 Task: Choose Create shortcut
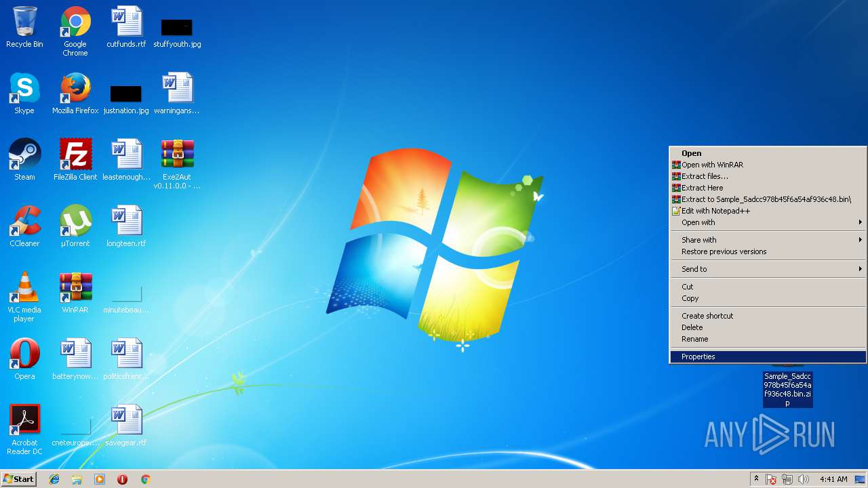(768, 316)
